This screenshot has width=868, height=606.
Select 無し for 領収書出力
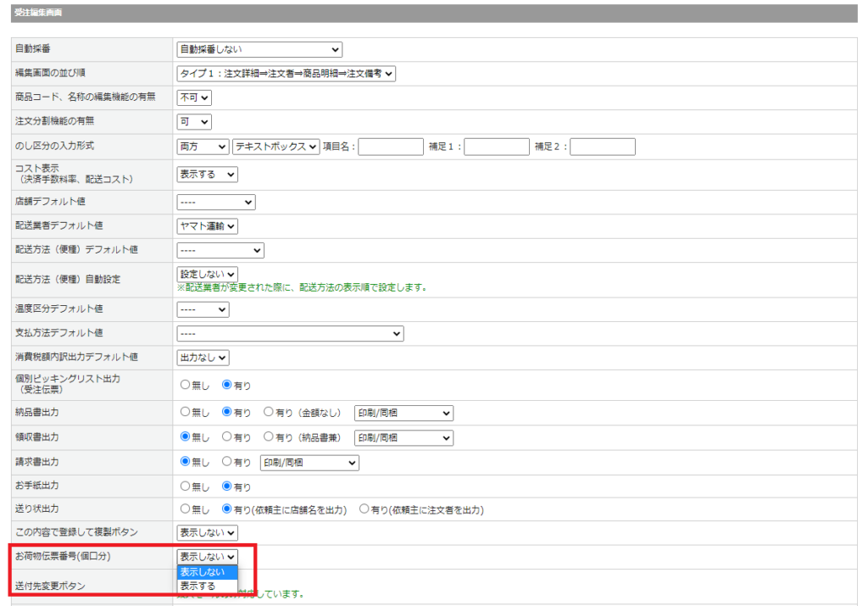tap(186, 436)
